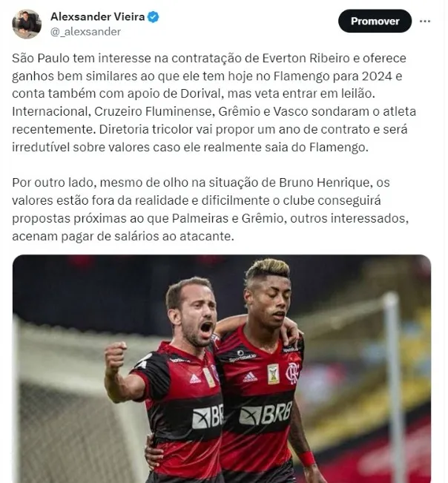Screen dimensions: 448x483
Task: Open the Alexsander Vieira display name link
Action: [x=97, y=16]
